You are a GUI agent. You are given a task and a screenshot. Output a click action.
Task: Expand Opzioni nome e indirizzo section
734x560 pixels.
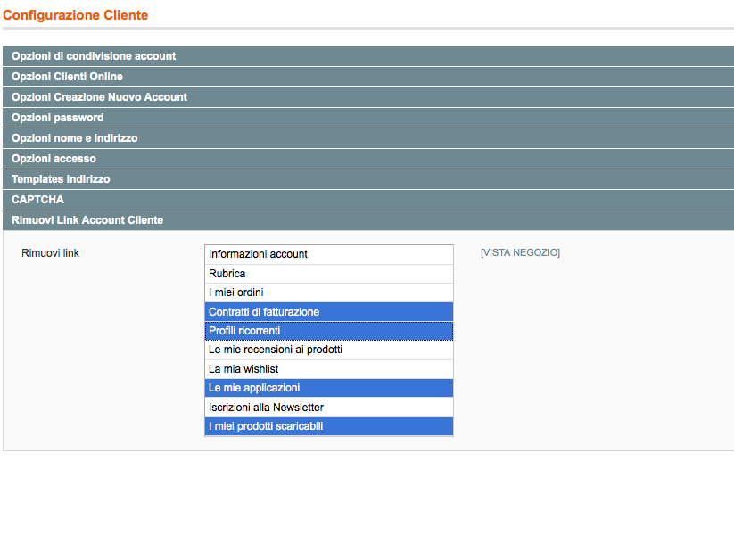click(x=368, y=138)
